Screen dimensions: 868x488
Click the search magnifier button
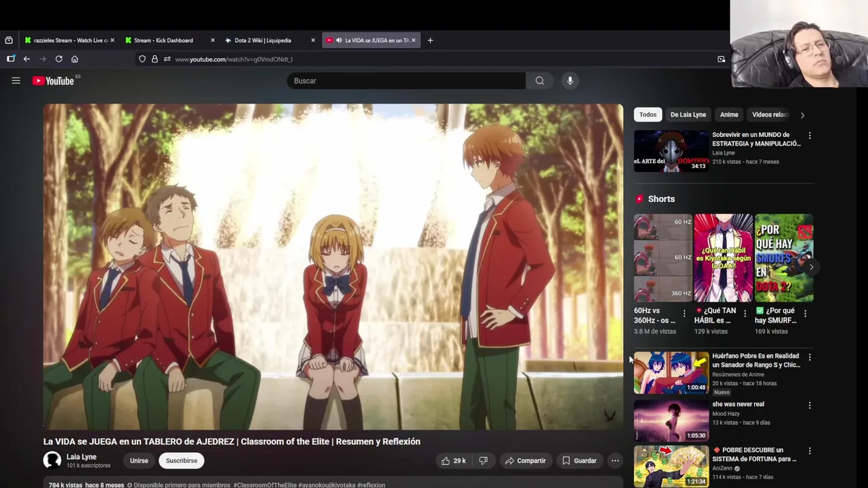pyautogui.click(x=540, y=81)
